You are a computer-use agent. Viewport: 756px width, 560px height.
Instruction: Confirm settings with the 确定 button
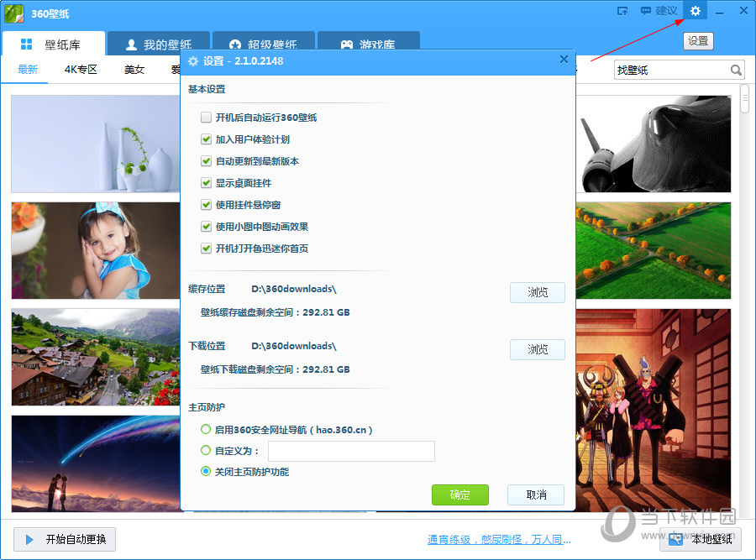tap(459, 495)
